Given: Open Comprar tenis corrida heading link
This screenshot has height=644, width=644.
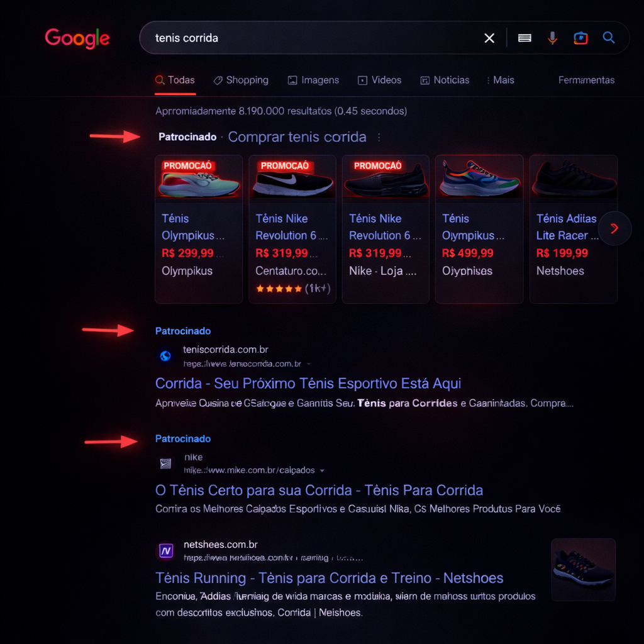Looking at the screenshot, I should tap(297, 136).
